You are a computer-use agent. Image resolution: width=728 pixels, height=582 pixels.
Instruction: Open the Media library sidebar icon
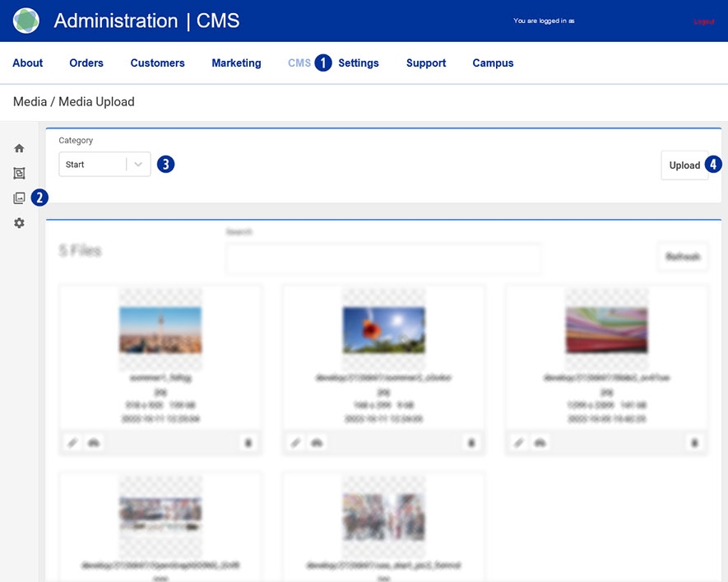(x=19, y=198)
